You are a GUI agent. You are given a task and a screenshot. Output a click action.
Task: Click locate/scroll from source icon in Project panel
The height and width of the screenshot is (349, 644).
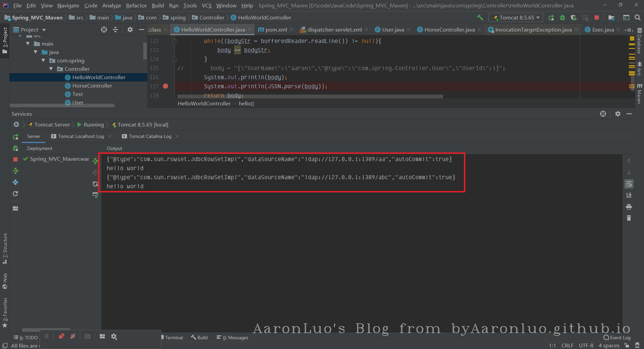pyautogui.click(x=104, y=30)
